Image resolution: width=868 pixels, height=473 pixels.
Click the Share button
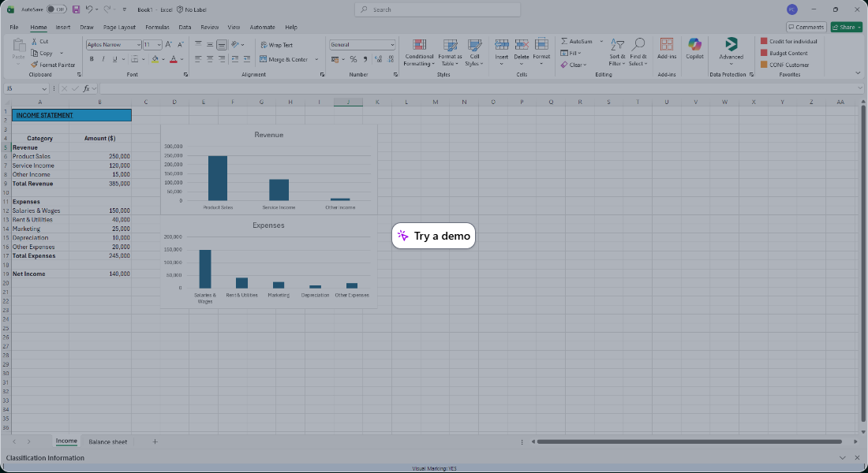[x=845, y=26]
